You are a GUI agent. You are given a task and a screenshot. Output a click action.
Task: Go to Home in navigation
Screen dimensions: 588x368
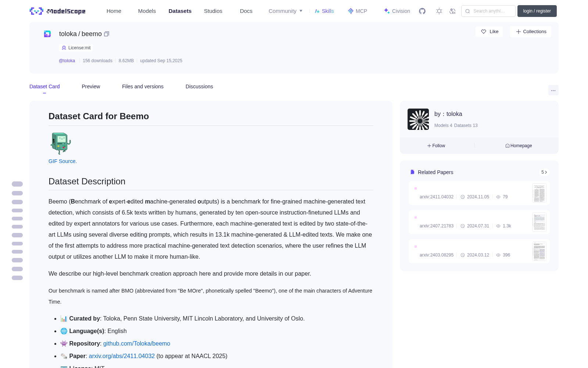click(114, 11)
